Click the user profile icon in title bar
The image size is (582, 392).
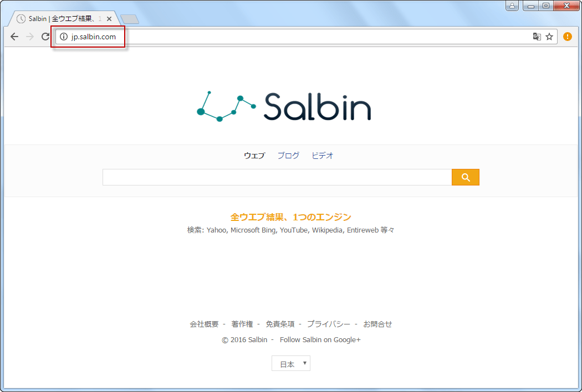click(512, 6)
